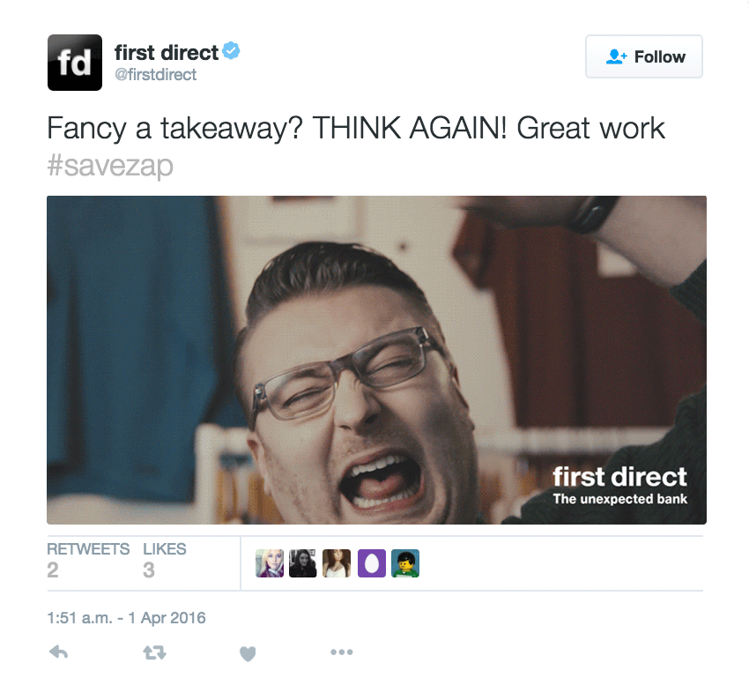Open the first direct display name
Viewport: 749px width, 700px height.
[x=167, y=53]
